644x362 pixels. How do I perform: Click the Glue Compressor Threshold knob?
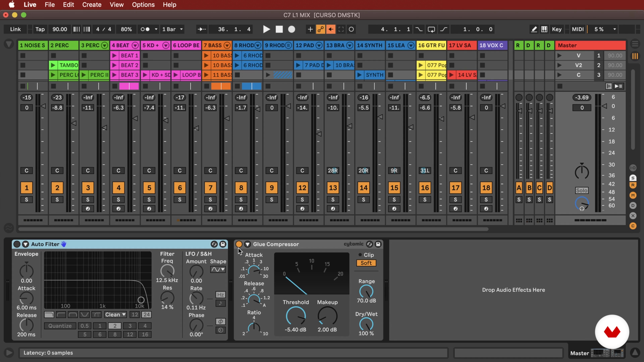296,316
